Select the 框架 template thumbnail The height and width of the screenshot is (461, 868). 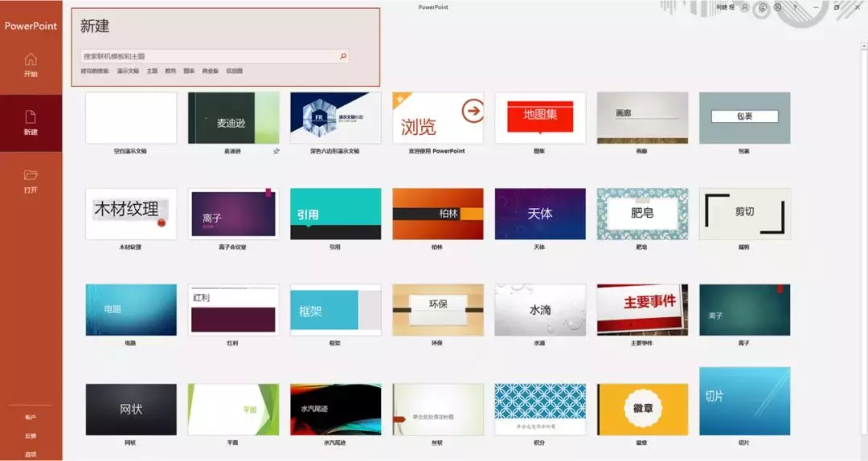(335, 310)
